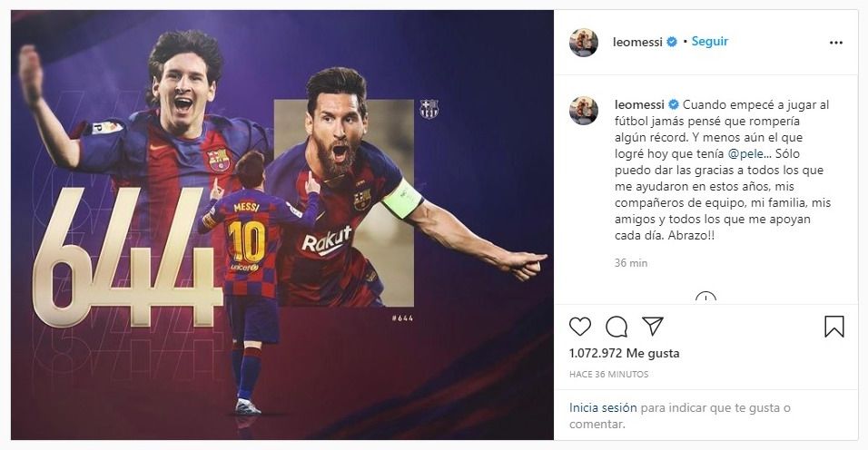View the 1.072.972 Me gusta likes list
The height and width of the screenshot is (450, 868).
click(624, 354)
